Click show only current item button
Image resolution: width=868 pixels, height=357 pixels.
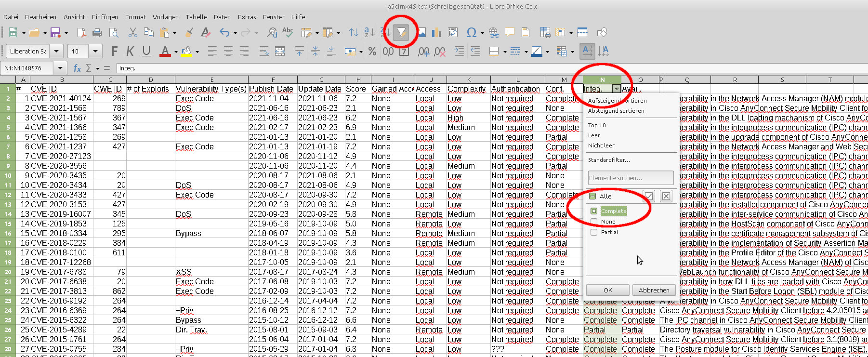[x=649, y=196]
